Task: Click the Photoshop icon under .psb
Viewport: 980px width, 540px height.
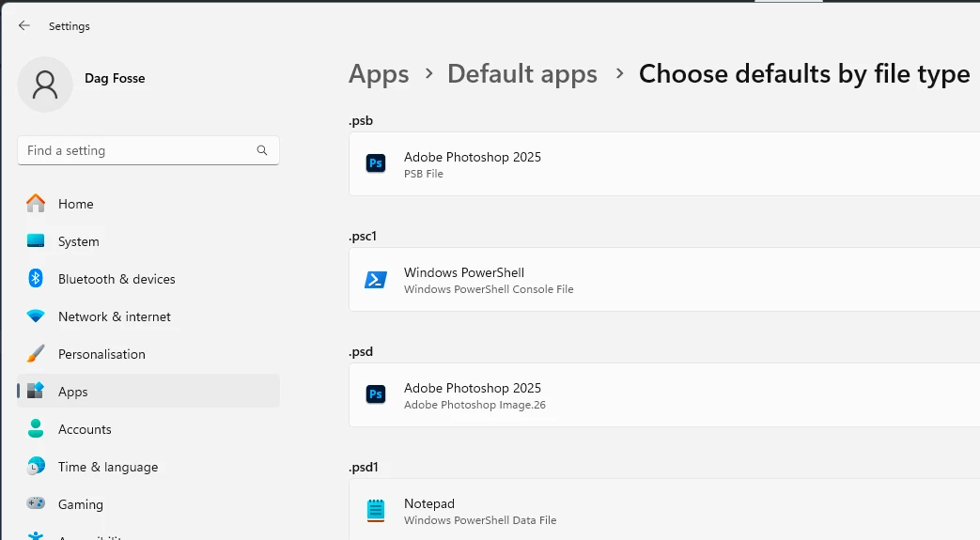Action: (x=376, y=163)
